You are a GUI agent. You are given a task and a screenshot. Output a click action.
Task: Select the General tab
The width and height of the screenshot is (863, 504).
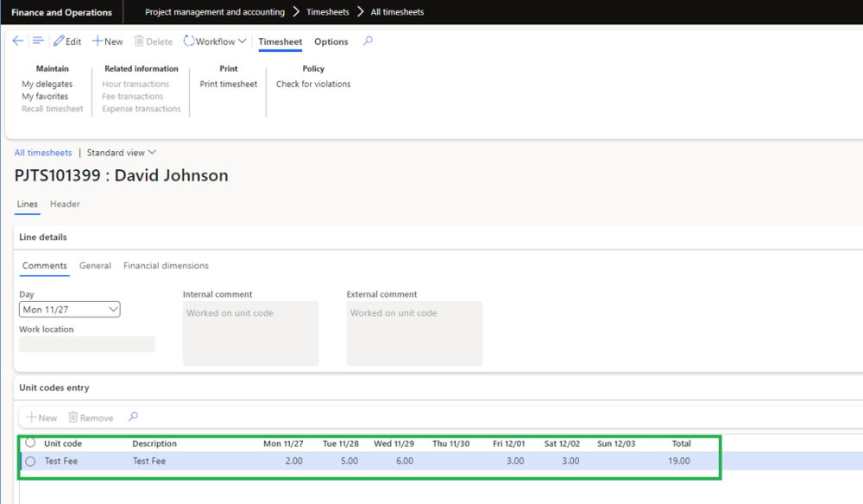pos(95,266)
